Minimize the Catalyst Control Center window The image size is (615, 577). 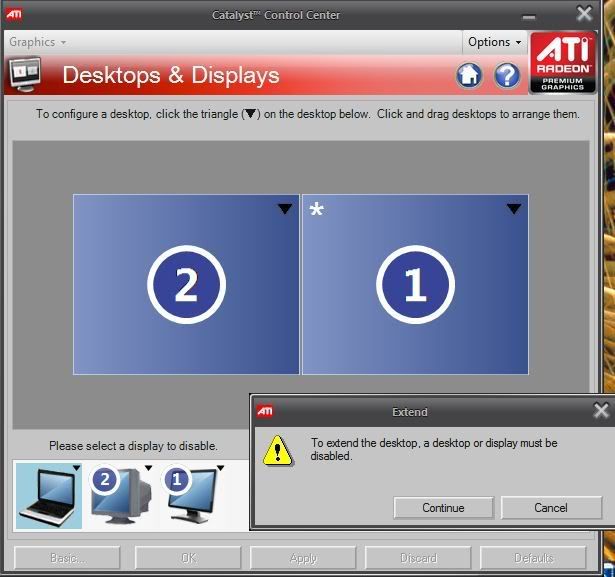pyautogui.click(x=529, y=17)
